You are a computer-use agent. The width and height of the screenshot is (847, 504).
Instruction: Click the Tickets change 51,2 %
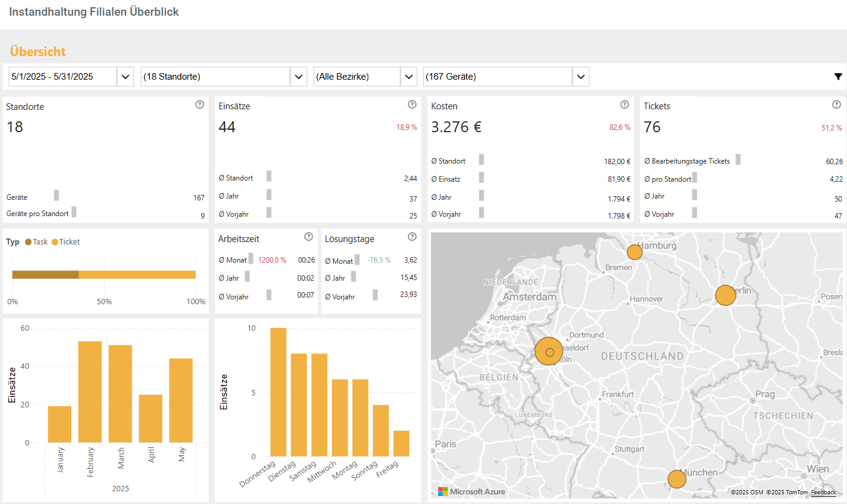point(832,127)
